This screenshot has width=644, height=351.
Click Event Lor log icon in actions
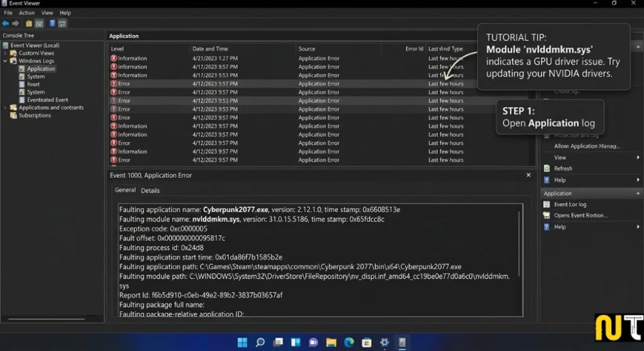tap(547, 204)
